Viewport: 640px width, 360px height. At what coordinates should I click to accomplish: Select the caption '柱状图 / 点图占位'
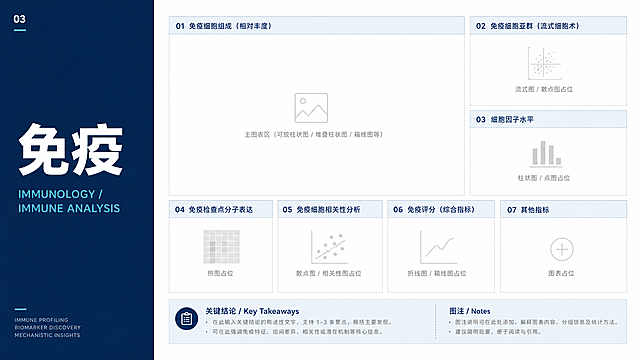click(544, 178)
